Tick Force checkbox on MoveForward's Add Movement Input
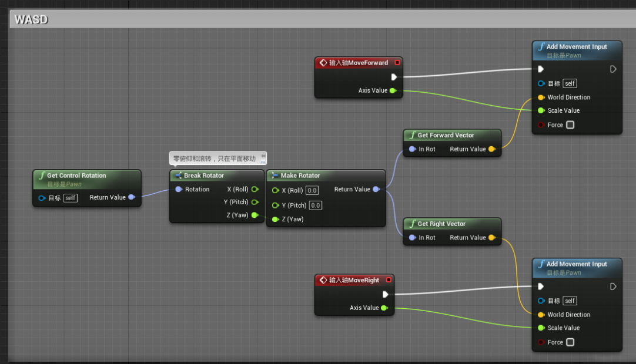636x364 pixels. point(570,125)
